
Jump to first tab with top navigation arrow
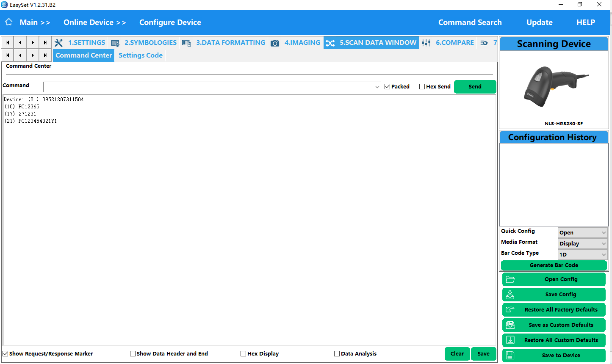pos(8,43)
